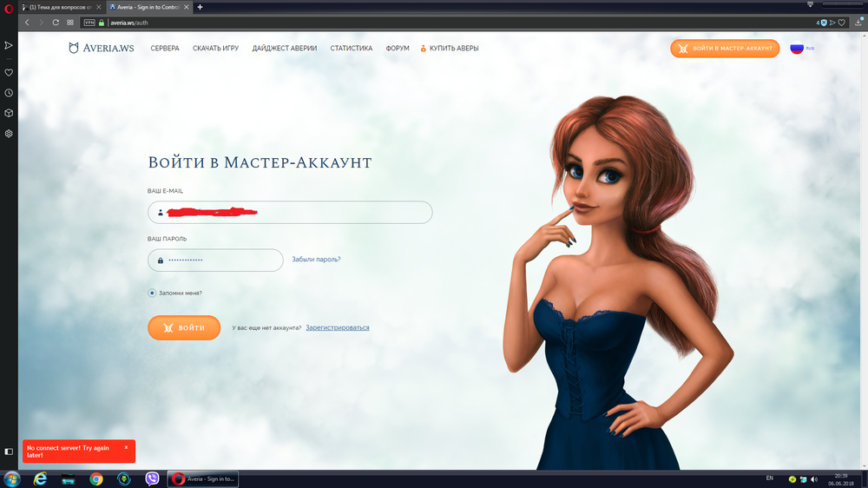Click the password input field
The width and height of the screenshot is (868, 488).
(x=215, y=260)
